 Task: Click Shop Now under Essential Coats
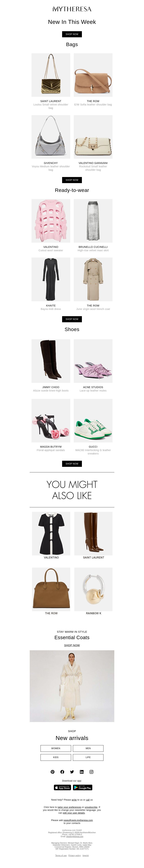click(72, 645)
